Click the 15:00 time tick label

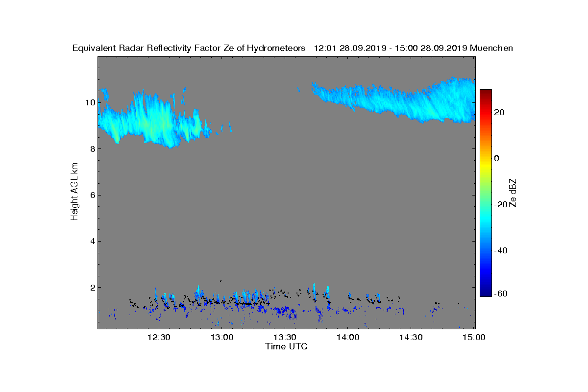click(x=474, y=338)
